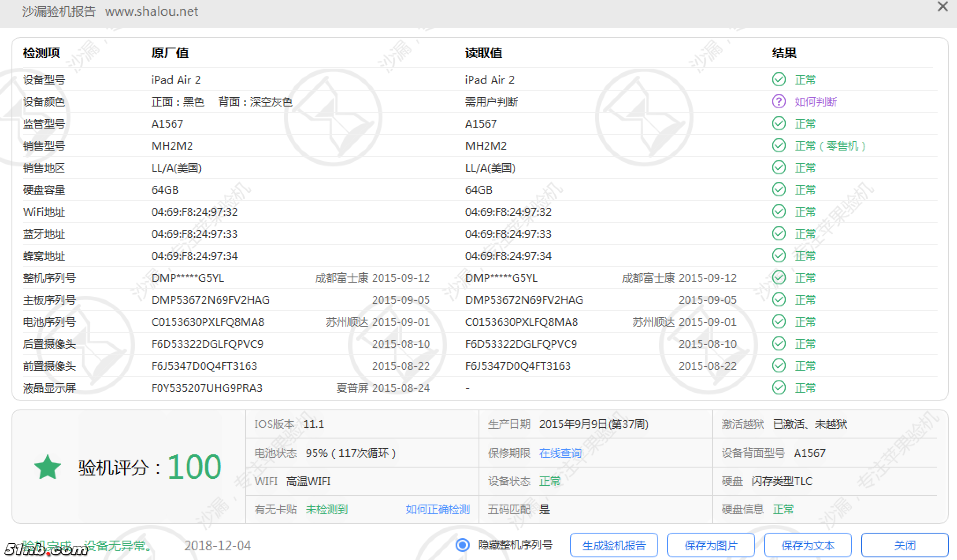Viewport: 957px width, 560px height.
Task: Toggle 隐藏整机序列号 radio button
Action: [462, 545]
